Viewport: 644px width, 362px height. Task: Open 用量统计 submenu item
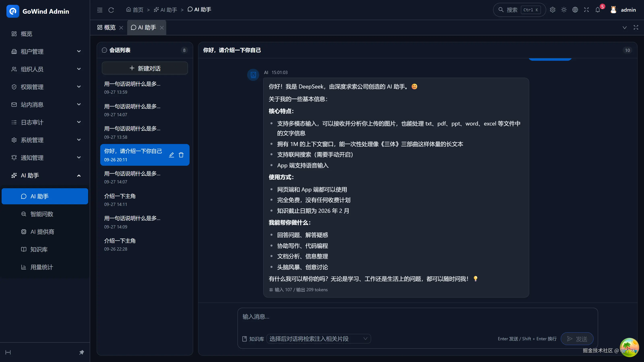(45, 267)
